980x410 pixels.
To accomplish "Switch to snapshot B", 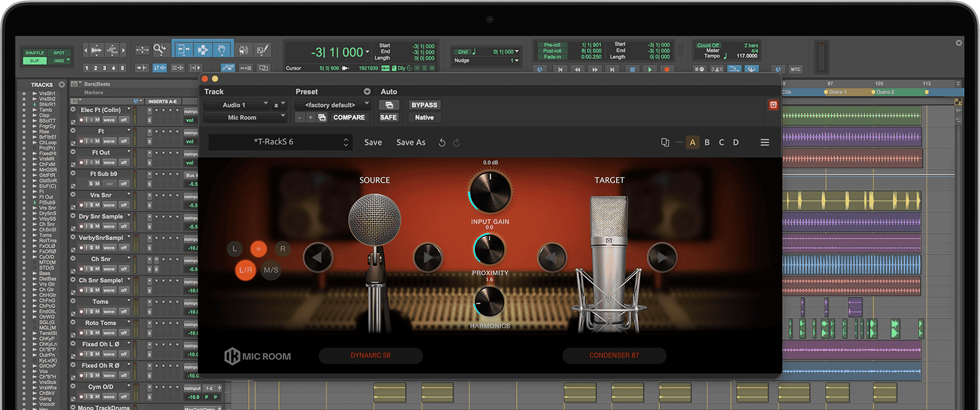I will pyautogui.click(x=707, y=142).
